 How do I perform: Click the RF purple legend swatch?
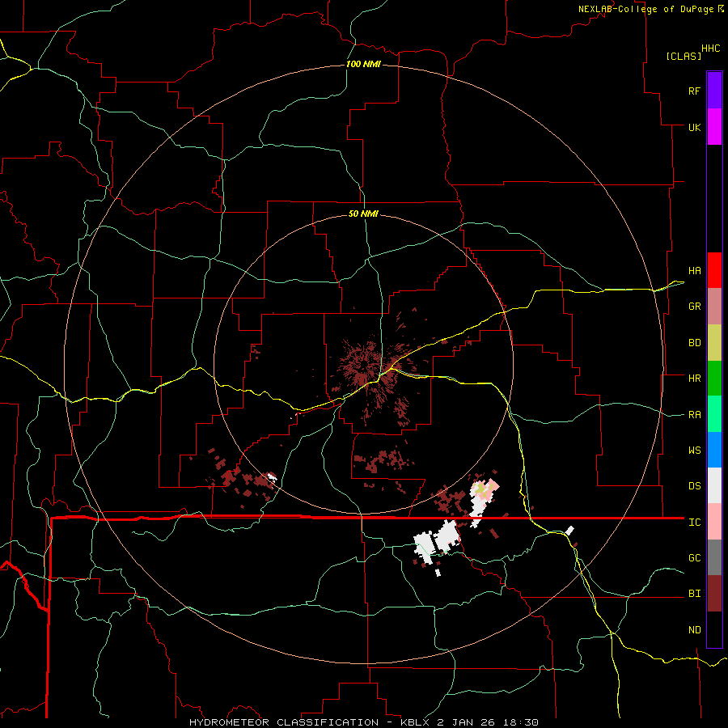[x=714, y=91]
